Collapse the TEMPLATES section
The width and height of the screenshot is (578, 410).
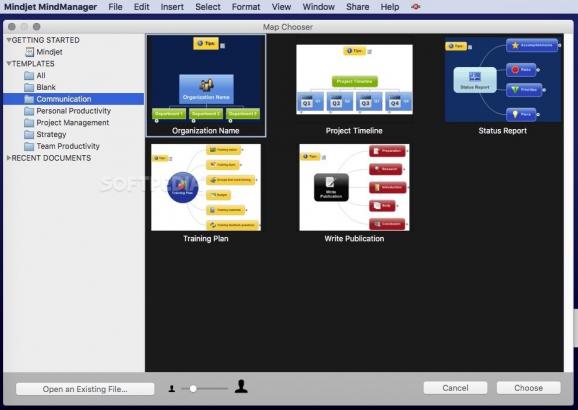(8, 63)
